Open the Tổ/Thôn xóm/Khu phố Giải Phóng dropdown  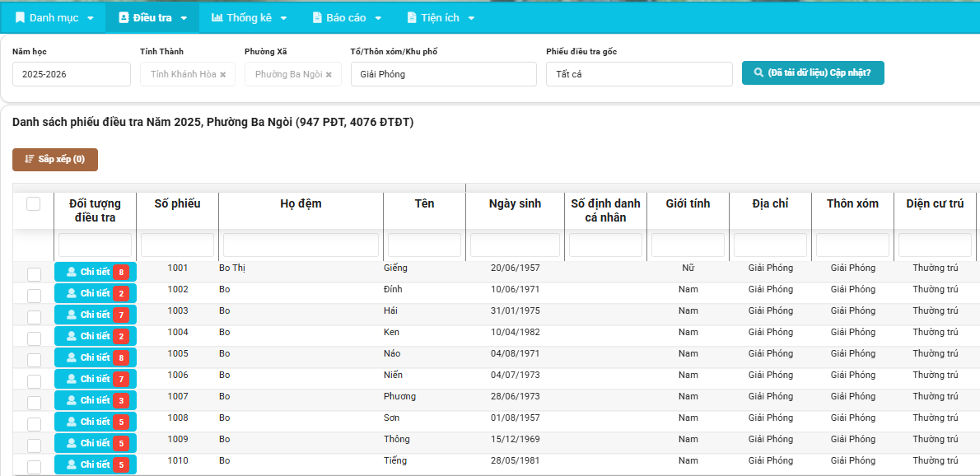(x=444, y=74)
